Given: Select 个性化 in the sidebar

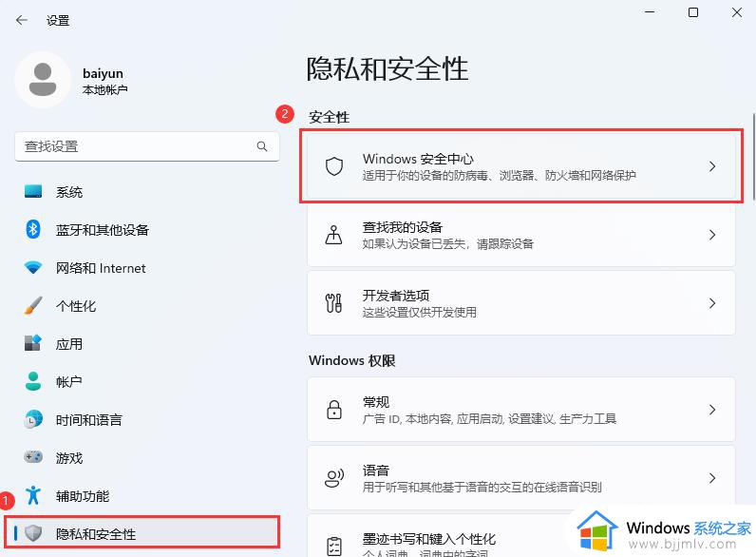Looking at the screenshot, I should tap(147, 305).
